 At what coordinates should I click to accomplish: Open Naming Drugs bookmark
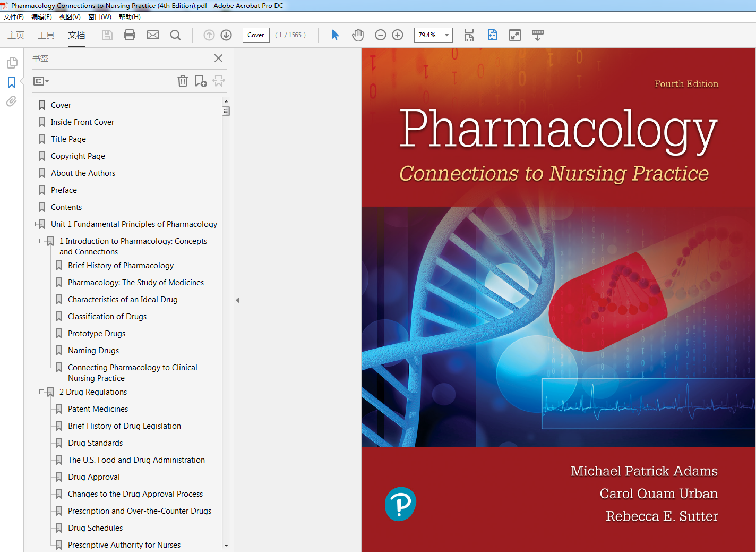[93, 351]
